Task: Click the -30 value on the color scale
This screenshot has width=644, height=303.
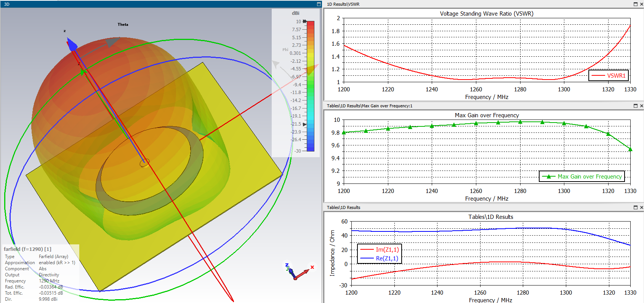Action: (298, 151)
